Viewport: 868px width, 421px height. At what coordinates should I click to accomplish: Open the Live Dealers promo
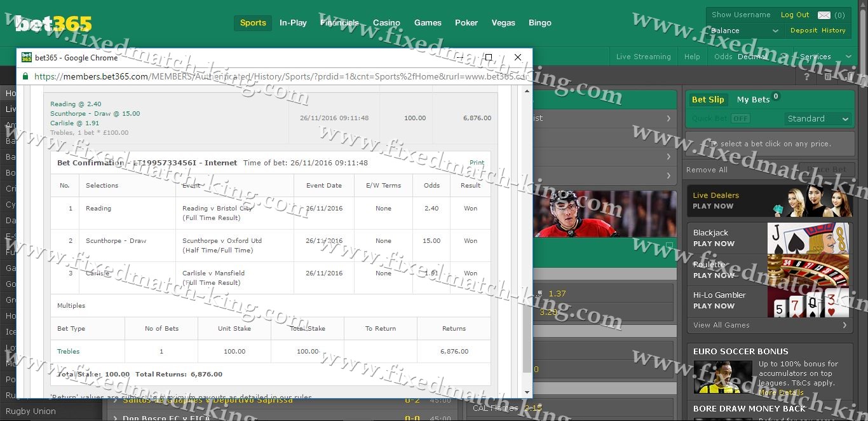(770, 201)
